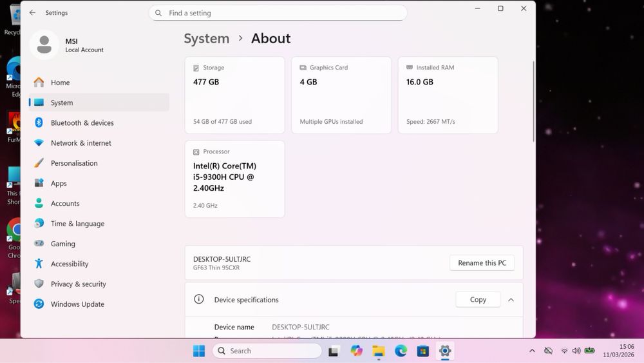Viewport: 644px width, 363px height.
Task: Click the back arrow in Settings
Action: [32, 13]
